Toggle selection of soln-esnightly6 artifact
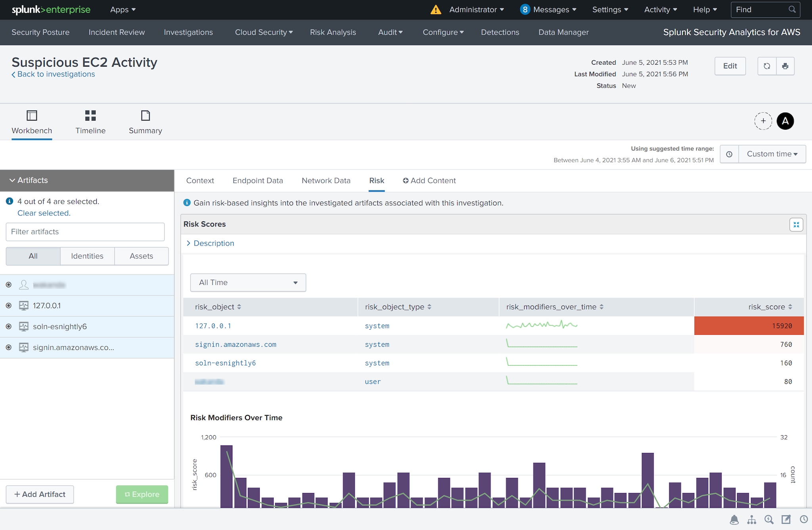Viewport: 812px width, 530px height. click(x=9, y=326)
